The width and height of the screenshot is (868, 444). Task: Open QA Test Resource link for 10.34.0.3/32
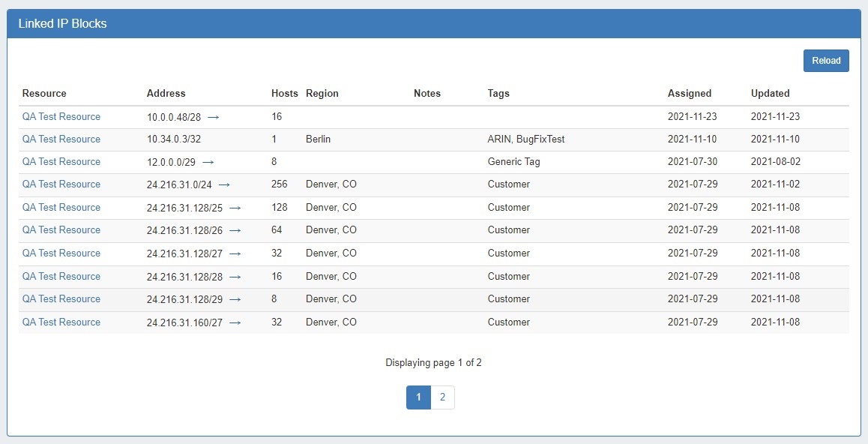click(61, 139)
